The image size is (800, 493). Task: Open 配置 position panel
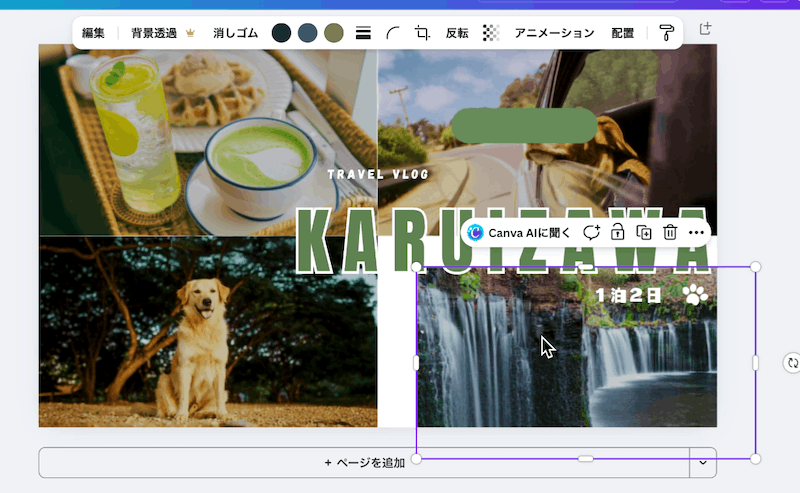pos(623,33)
